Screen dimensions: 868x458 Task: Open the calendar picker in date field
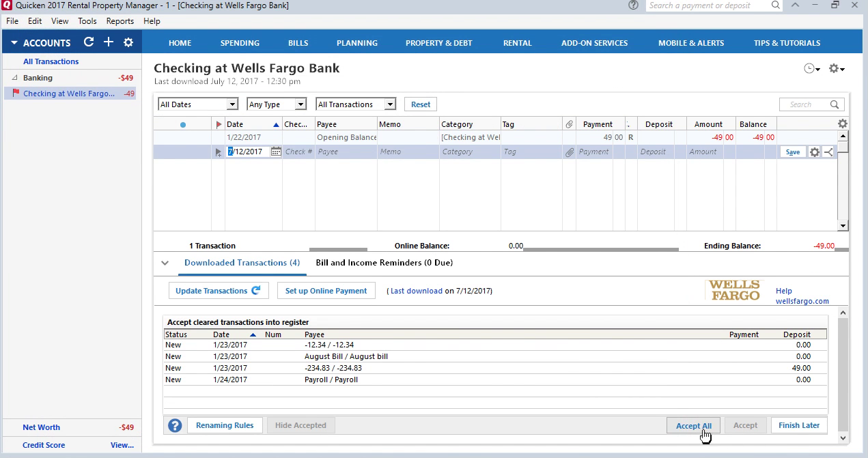coord(276,152)
